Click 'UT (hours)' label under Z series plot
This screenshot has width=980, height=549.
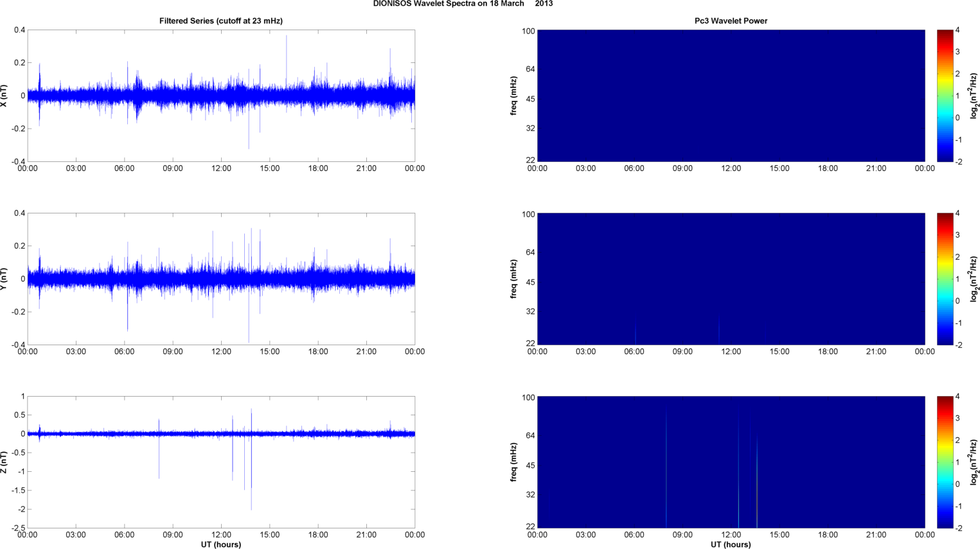click(x=221, y=544)
